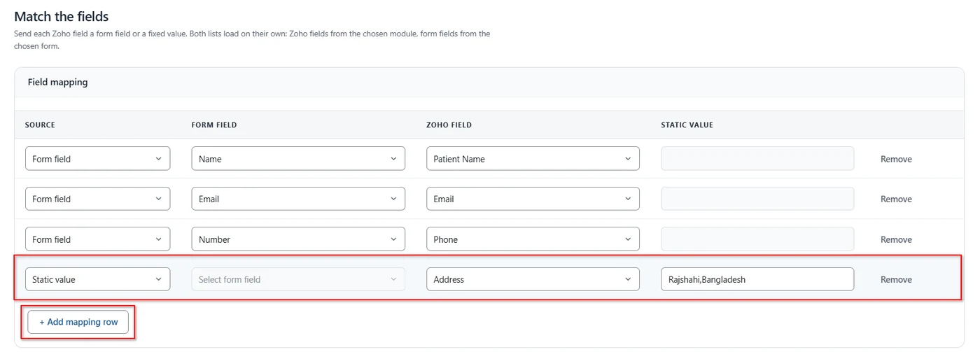
Task: Open Source dropdown in Phone row
Action: [97, 239]
